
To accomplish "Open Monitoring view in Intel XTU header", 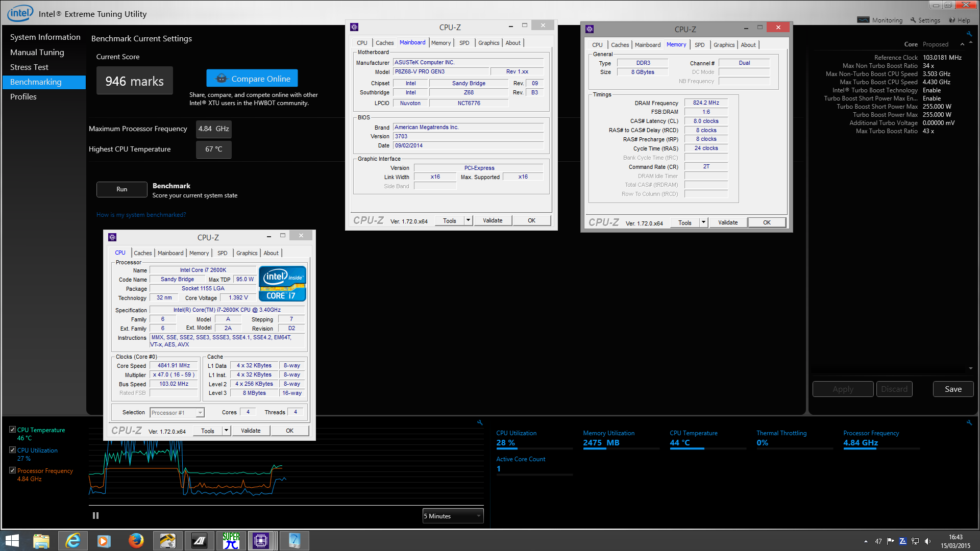I will coord(880,20).
